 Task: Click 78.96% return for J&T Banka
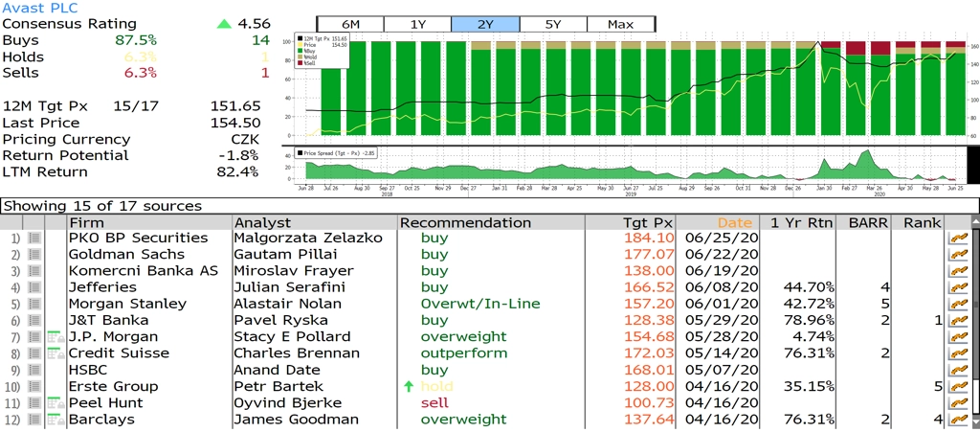tap(808, 320)
